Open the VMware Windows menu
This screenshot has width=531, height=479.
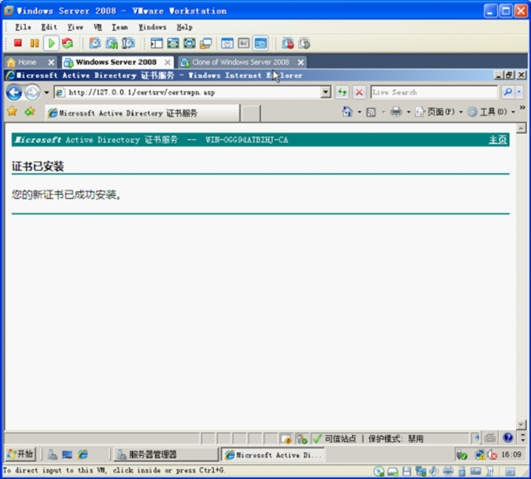click(152, 27)
